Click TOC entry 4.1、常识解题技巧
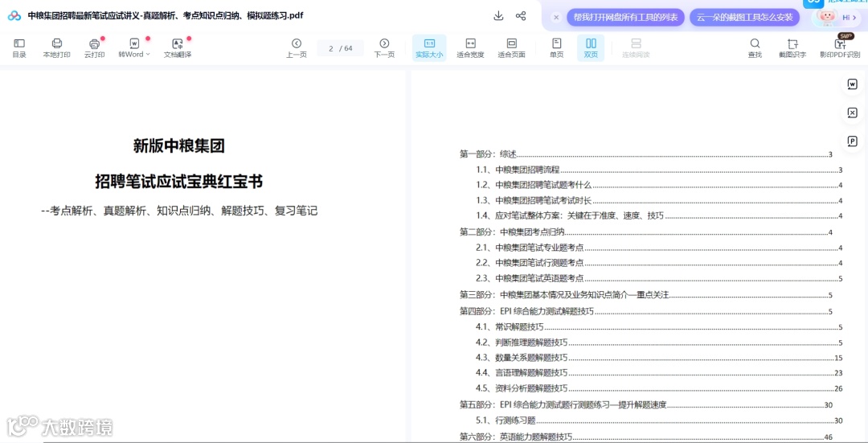868x443 pixels. (659, 326)
